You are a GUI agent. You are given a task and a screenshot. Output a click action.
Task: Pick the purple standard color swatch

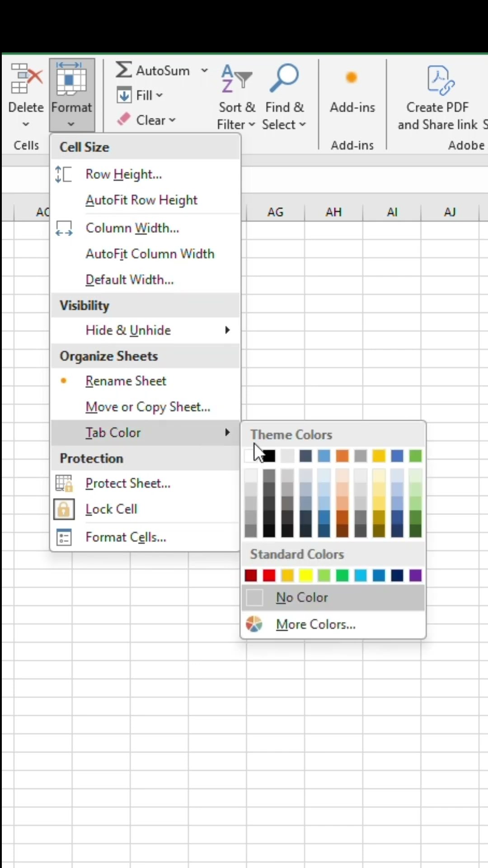coord(415,576)
